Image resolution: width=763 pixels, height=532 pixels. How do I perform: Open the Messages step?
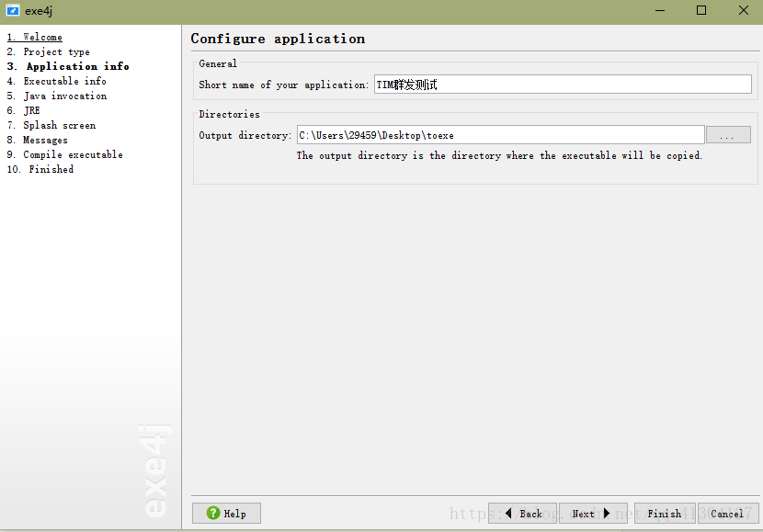(38, 140)
